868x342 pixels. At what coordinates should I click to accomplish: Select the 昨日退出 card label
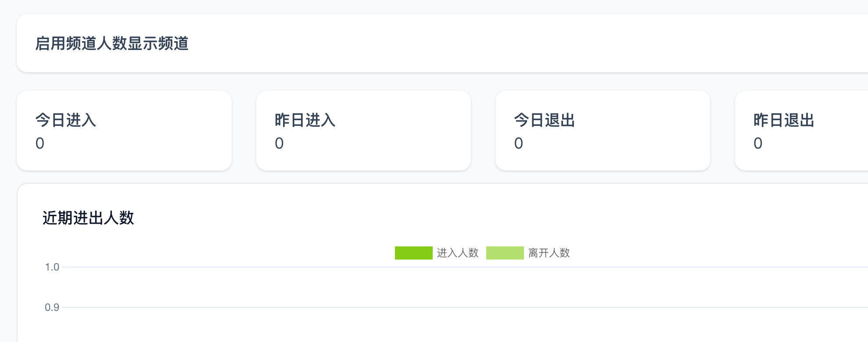784,120
